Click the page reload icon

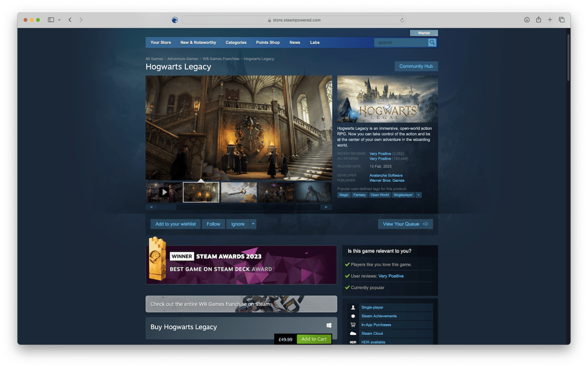[x=402, y=20]
